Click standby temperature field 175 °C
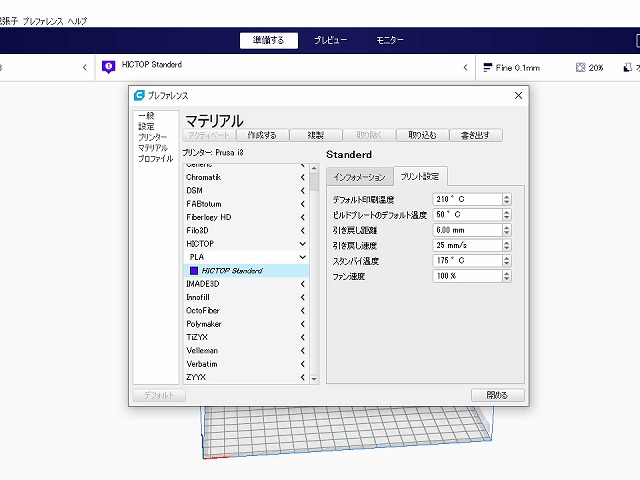The height and width of the screenshot is (480, 640). coord(467,261)
